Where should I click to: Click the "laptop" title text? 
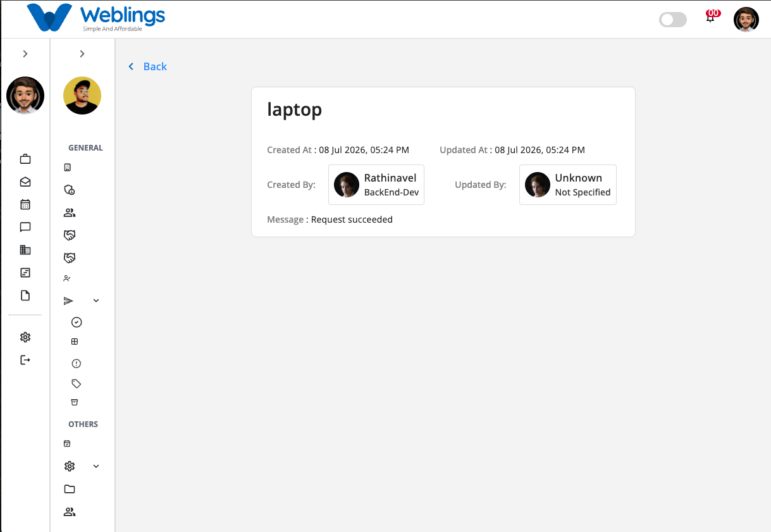click(295, 110)
